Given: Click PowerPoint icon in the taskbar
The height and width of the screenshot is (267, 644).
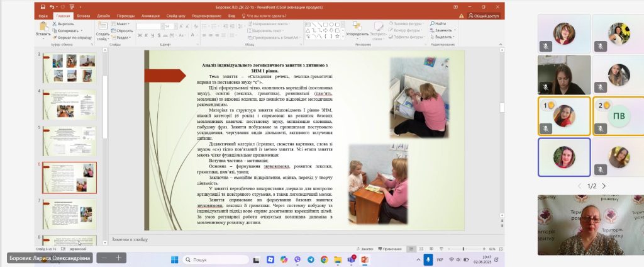Looking at the screenshot, I should click(x=365, y=259).
